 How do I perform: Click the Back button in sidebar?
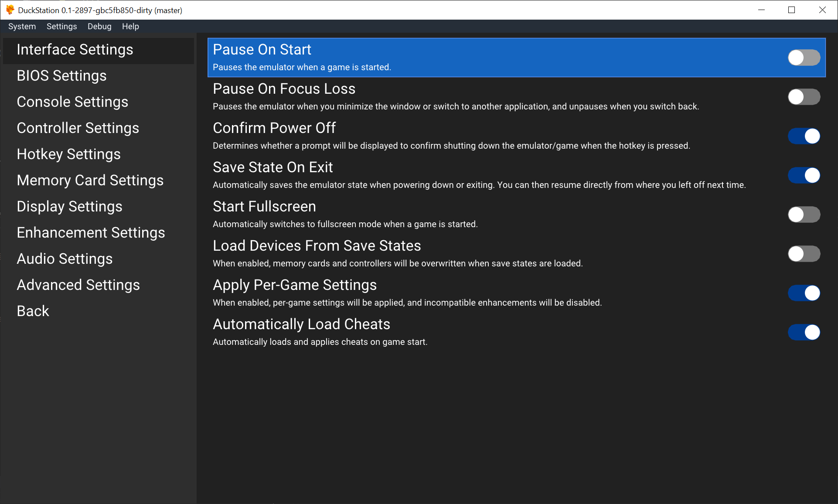[x=33, y=311]
